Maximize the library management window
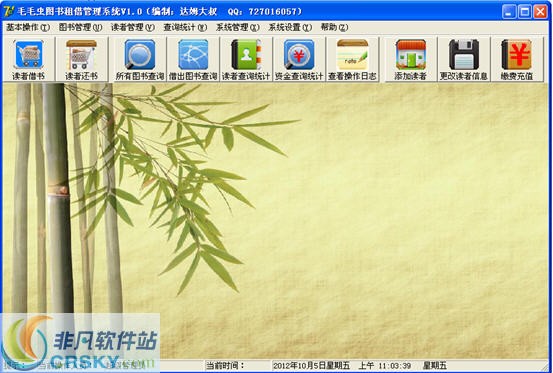 point(524,12)
